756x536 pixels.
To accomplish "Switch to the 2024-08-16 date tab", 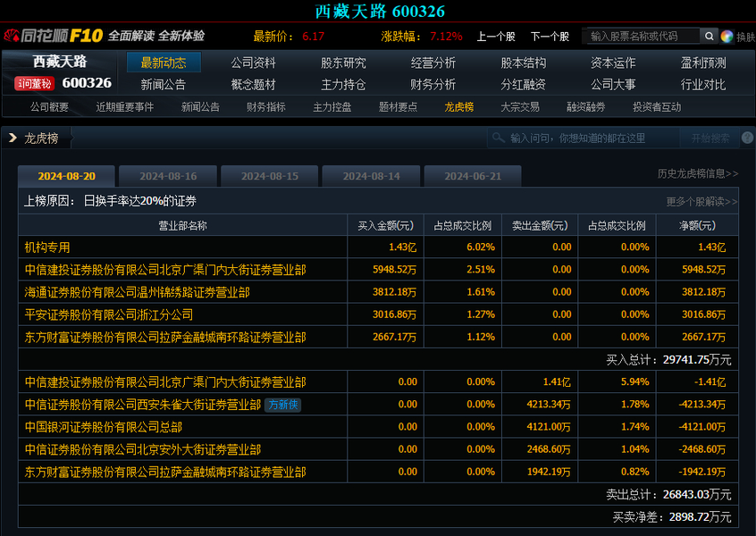I will [x=168, y=176].
